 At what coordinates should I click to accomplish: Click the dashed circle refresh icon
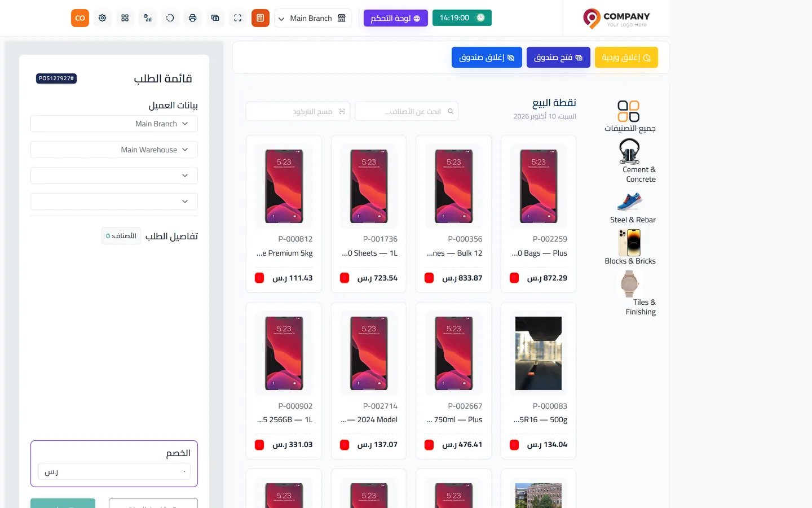pos(170,18)
